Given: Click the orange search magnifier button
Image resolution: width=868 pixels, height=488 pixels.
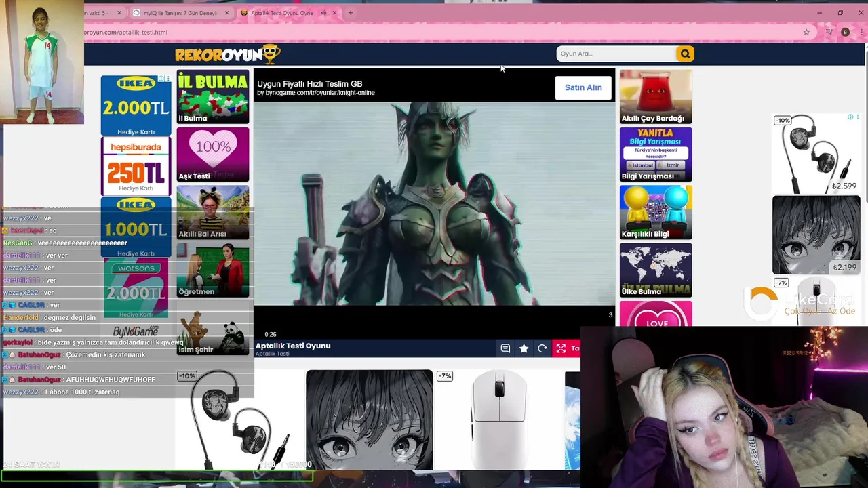Looking at the screenshot, I should point(685,54).
